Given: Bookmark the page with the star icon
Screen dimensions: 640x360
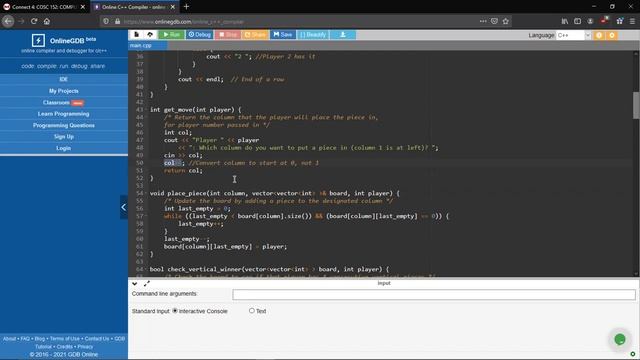Looking at the screenshot, I should click(x=506, y=21).
